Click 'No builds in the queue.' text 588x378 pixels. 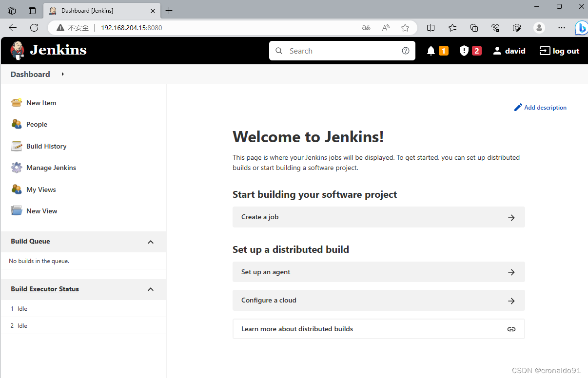click(39, 261)
